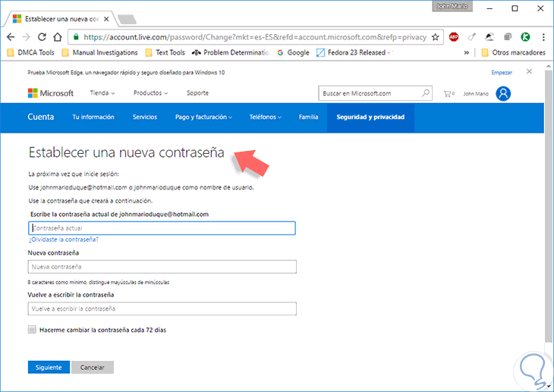This screenshot has width=554, height=392.
Task: Click the John Mario Chrome profile button
Action: [x=452, y=6]
